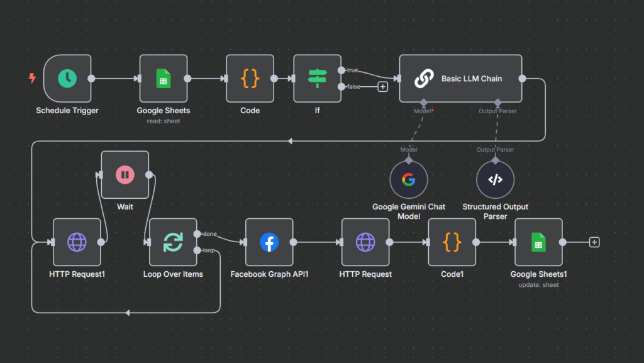The width and height of the screenshot is (644, 363).
Task: Open the Code node with curly braces
Action: 250,79
